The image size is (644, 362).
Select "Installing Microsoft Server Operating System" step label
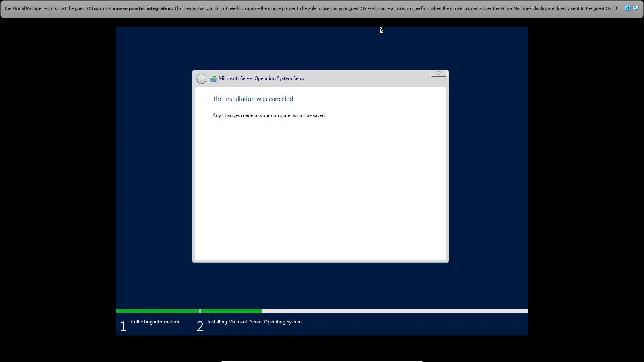[x=254, y=322]
